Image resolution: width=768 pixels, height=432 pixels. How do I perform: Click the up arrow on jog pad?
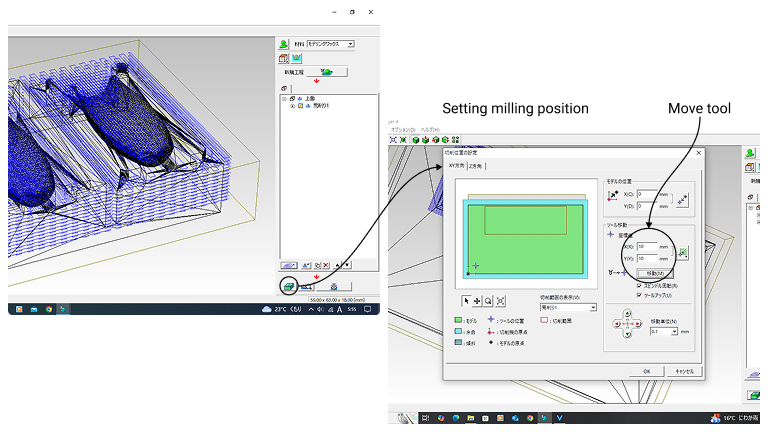point(627,313)
